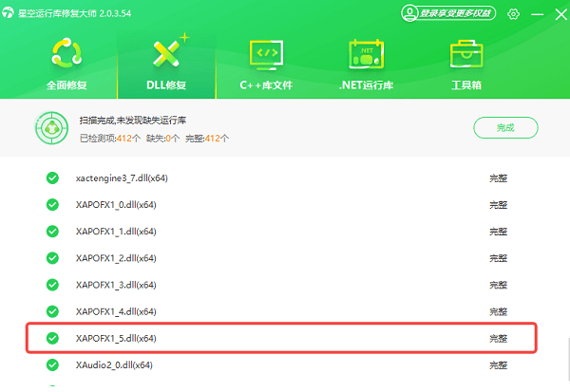Click green check beside xactengine3_7.dll
570x392 pixels.
coord(52,178)
